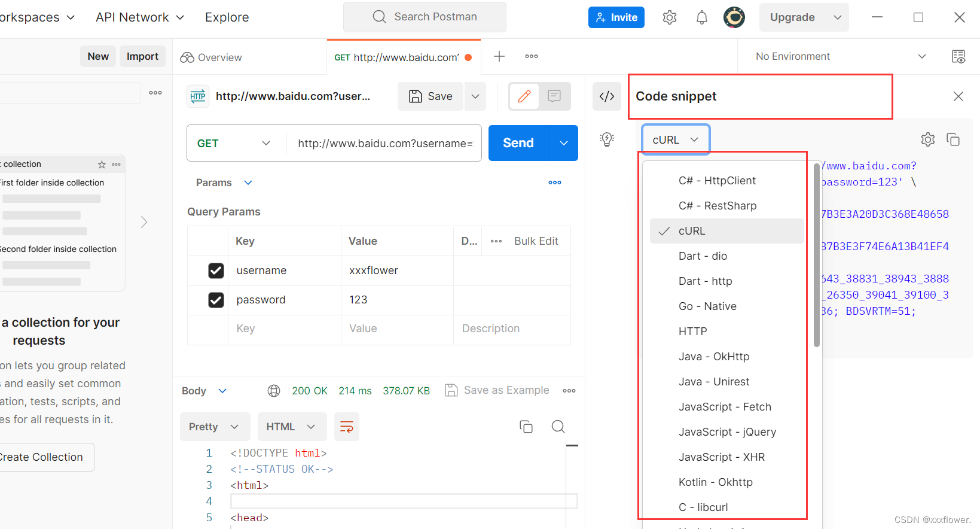Open the API Network menu
The height and width of the screenshot is (529, 980).
tap(140, 17)
